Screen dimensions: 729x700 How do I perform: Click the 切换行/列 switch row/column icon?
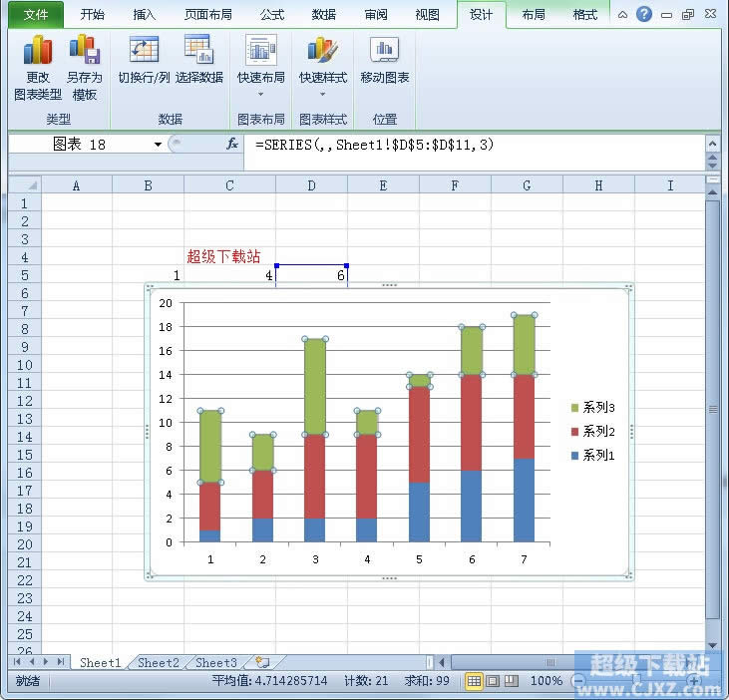click(x=144, y=51)
